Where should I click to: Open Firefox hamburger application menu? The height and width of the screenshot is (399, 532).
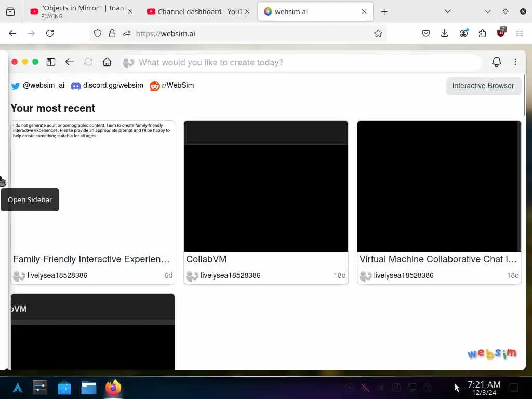point(520,33)
